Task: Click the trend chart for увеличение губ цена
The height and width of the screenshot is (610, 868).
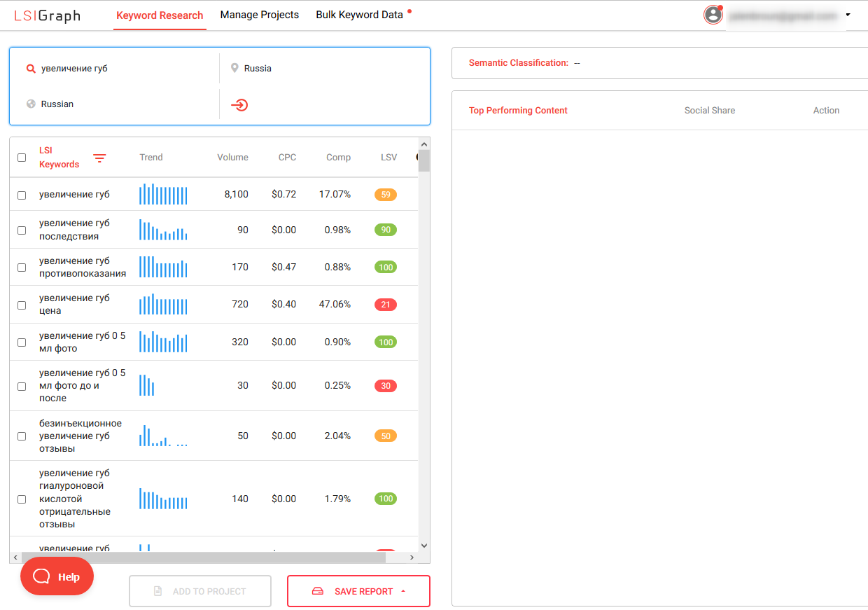Action: pos(163,305)
